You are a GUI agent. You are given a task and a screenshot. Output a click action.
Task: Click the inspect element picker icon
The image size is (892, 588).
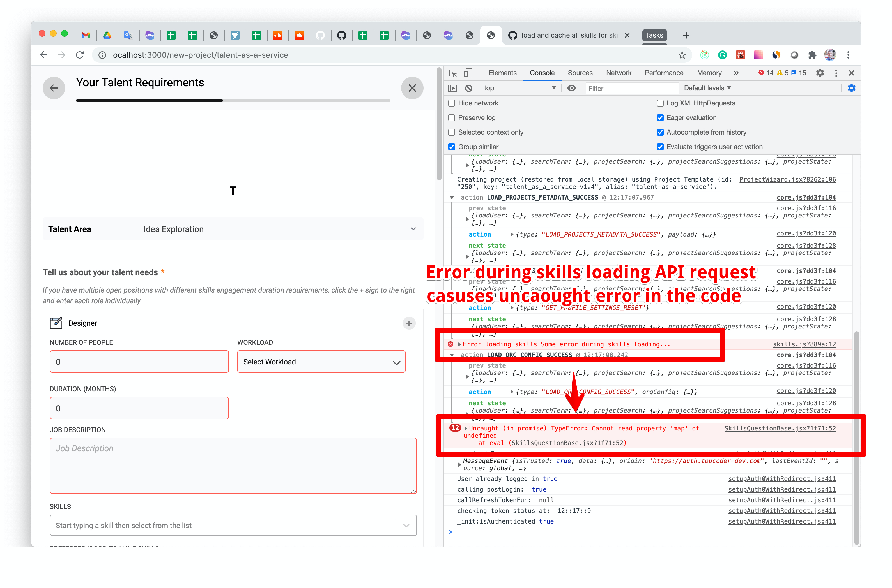(452, 73)
